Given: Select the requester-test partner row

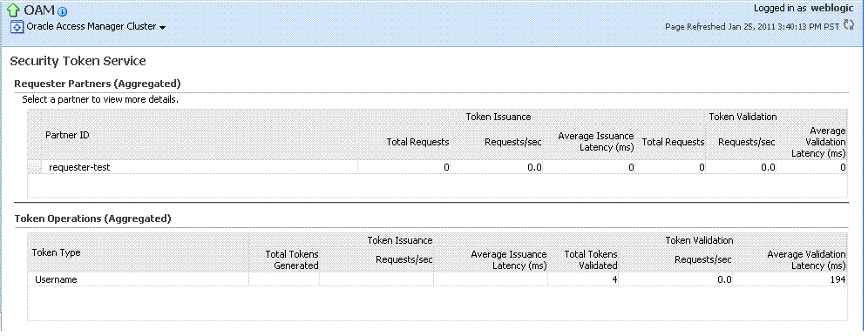Looking at the screenshot, I should (437, 167).
